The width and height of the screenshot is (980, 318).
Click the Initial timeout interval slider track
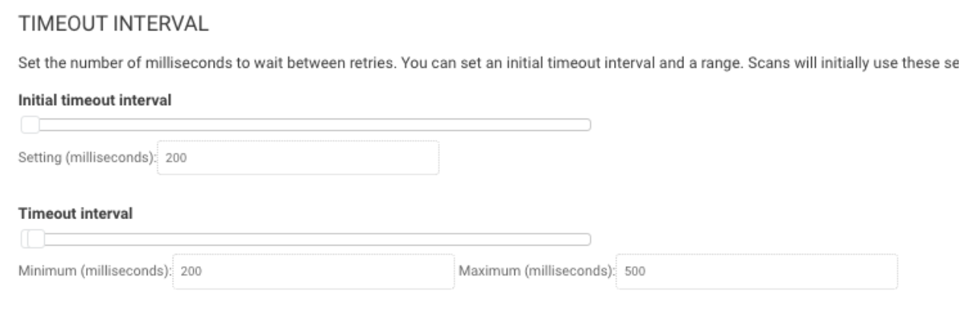point(304,125)
